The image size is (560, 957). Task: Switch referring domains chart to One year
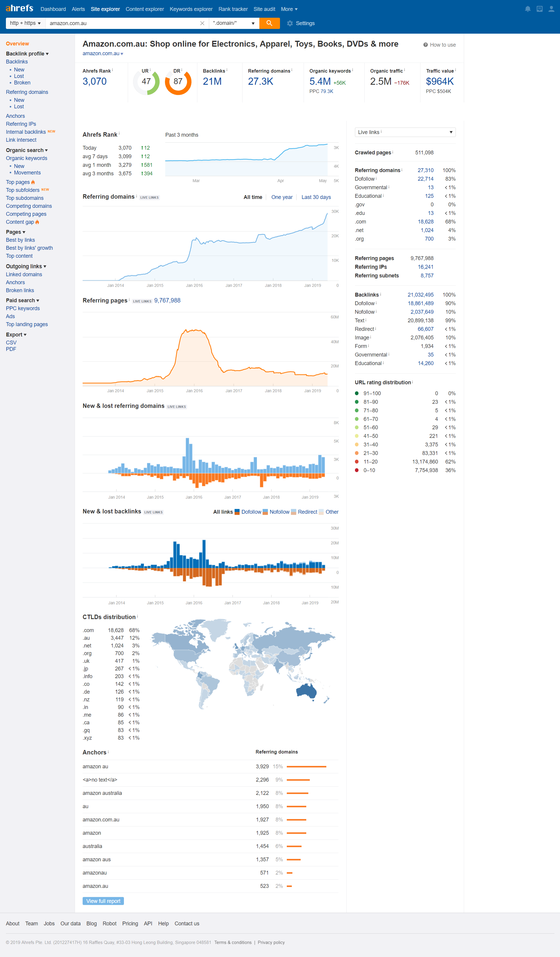[x=282, y=197]
